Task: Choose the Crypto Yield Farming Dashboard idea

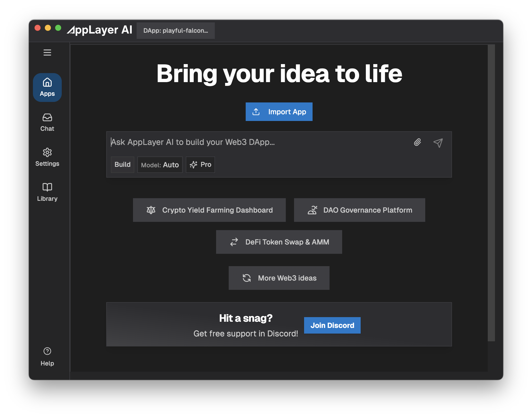Action: coord(209,210)
